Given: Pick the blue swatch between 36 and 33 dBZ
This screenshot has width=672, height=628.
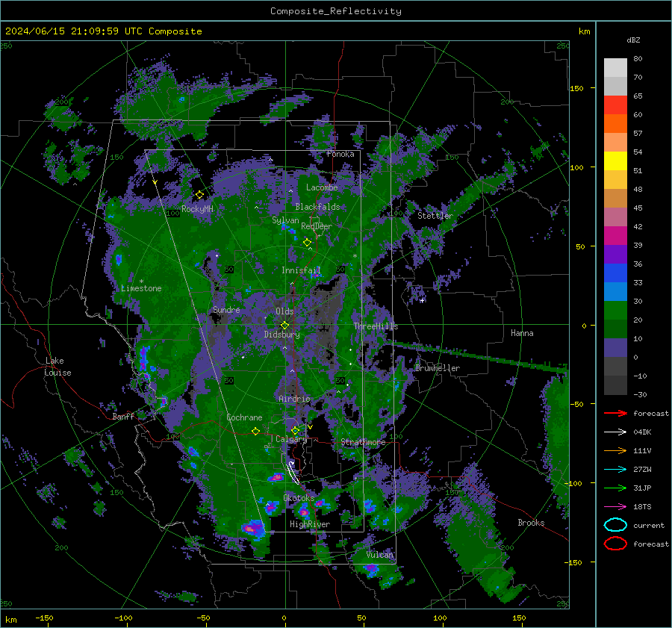Looking at the screenshot, I should point(615,273).
